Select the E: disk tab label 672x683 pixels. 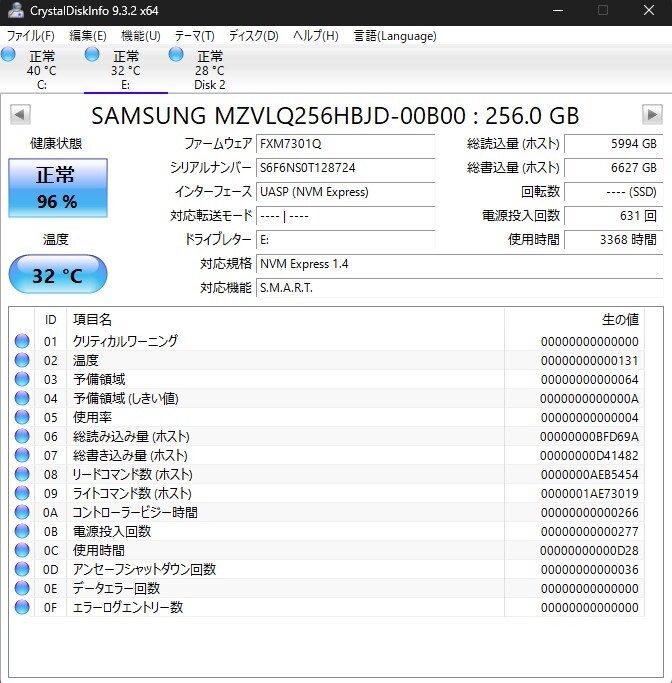[x=125, y=85]
